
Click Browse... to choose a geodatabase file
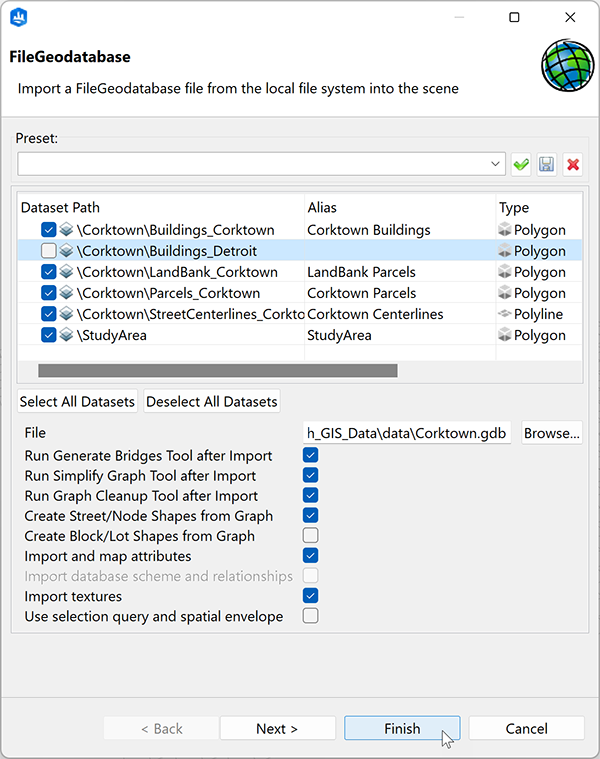[552, 433]
